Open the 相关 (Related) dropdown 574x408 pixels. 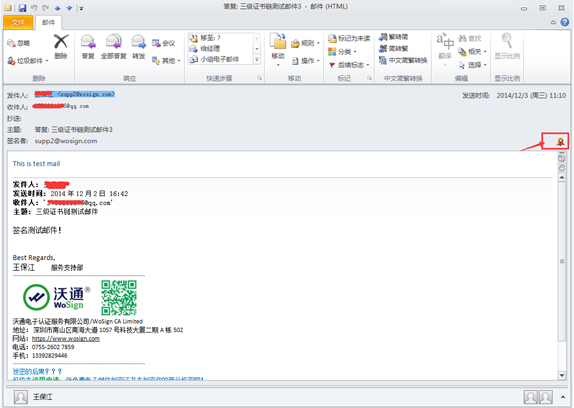pos(473,52)
